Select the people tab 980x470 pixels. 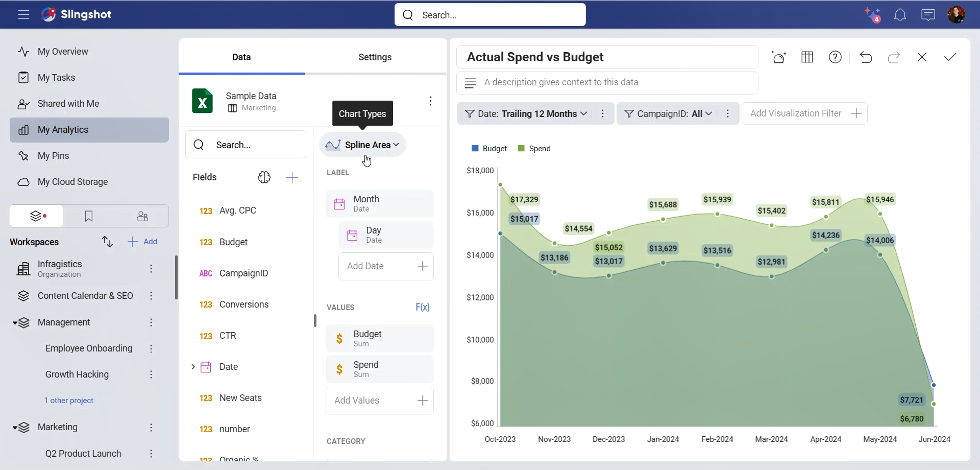pyautogui.click(x=142, y=216)
